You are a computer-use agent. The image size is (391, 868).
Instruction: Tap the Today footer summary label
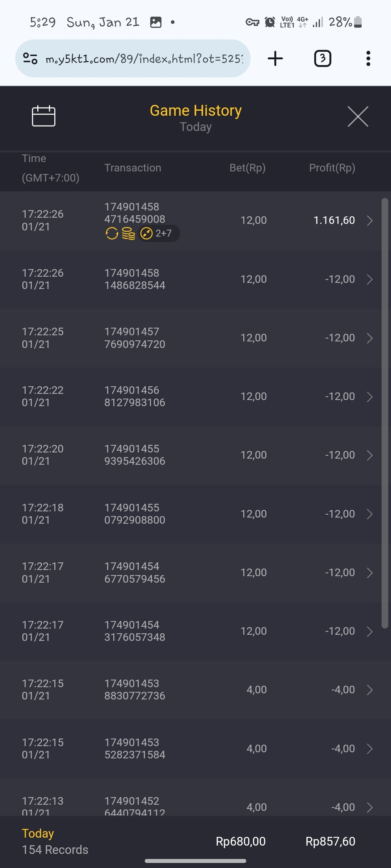tap(38, 833)
